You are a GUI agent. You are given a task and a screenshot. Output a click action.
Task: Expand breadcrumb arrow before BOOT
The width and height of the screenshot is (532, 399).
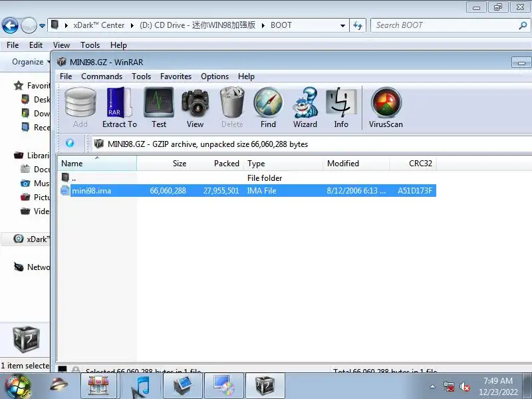tap(263, 25)
